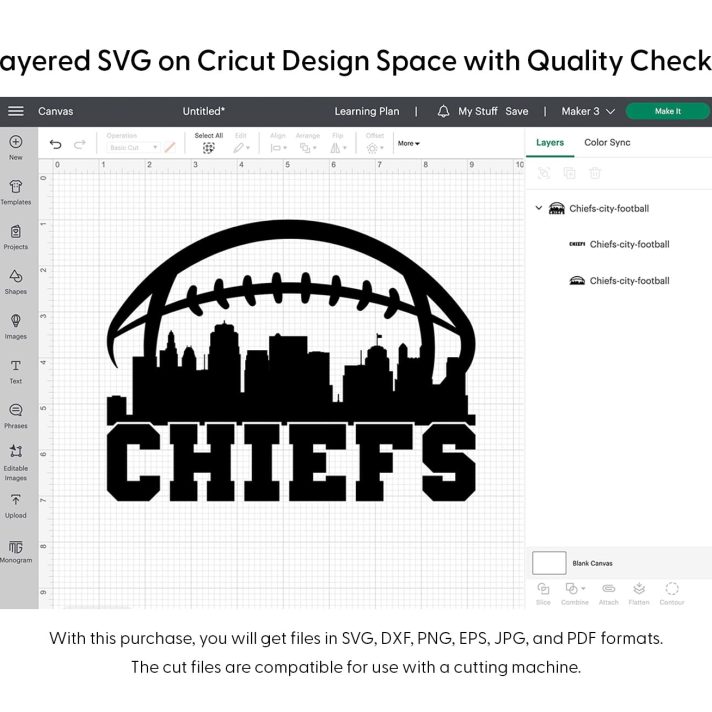Click the Untitled* project title
This screenshot has width=712, height=712.
click(x=204, y=111)
